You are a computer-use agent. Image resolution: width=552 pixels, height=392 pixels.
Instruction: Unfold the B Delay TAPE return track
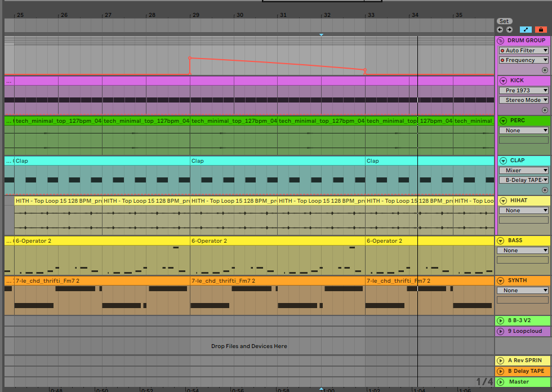tap(501, 371)
